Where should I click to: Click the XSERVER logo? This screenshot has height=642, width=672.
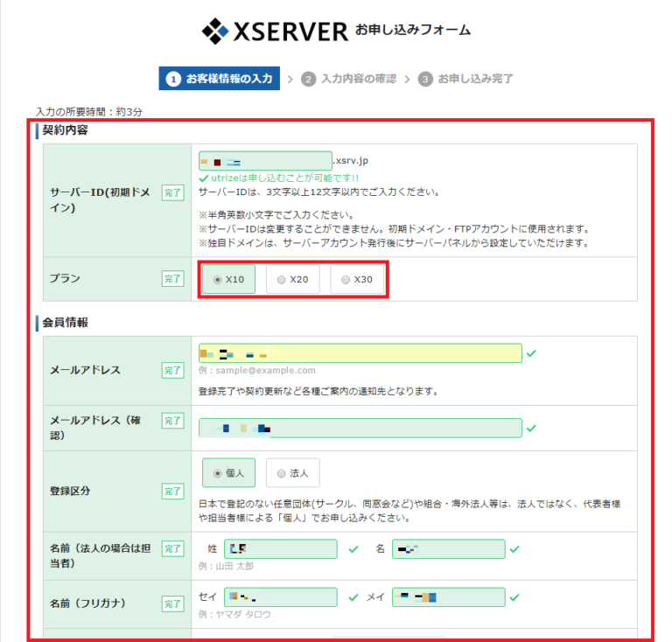coord(275,31)
